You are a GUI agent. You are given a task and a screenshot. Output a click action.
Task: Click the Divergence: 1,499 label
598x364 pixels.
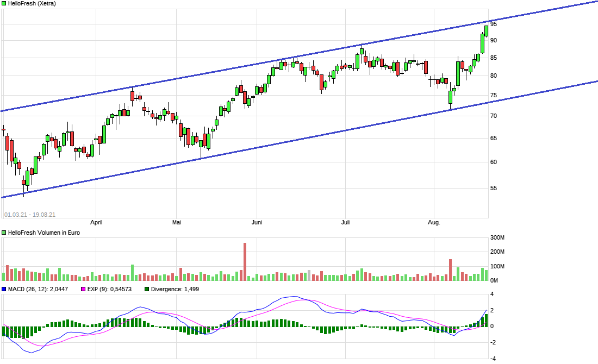[175, 289]
